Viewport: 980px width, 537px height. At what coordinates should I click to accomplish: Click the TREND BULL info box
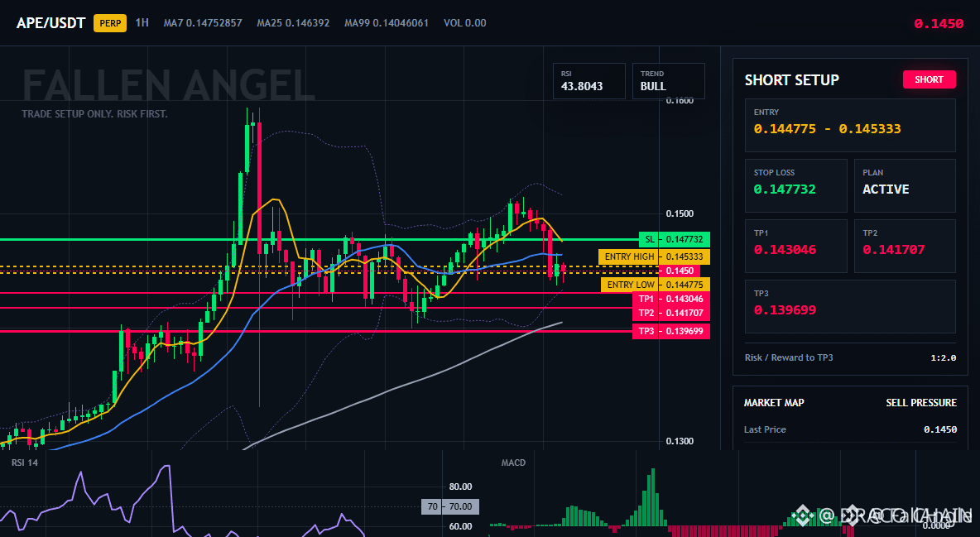tap(668, 80)
